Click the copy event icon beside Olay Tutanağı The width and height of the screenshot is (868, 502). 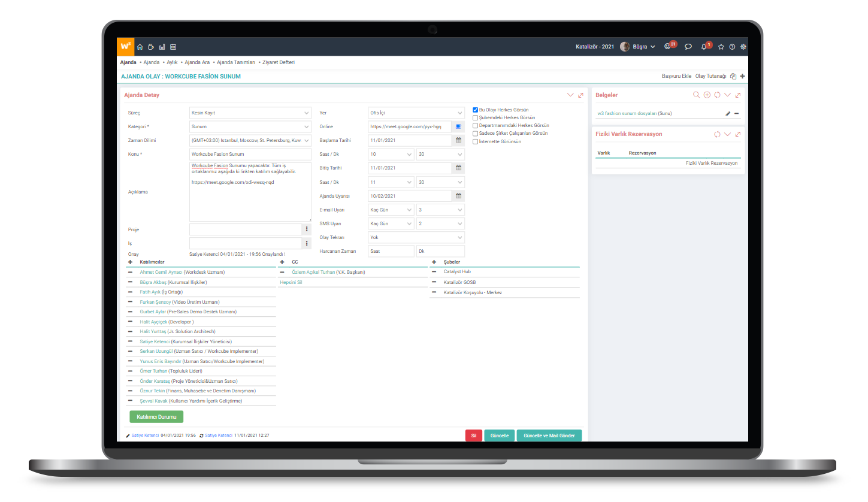[x=733, y=77]
